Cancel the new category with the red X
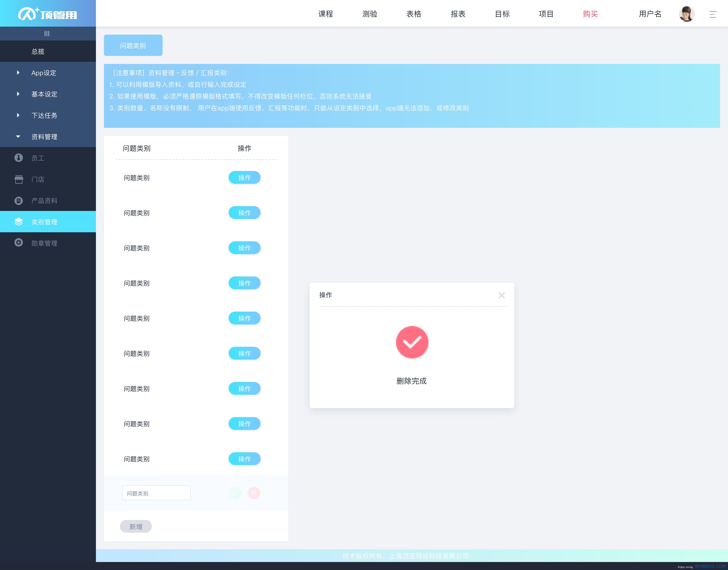This screenshot has height=570, width=728. click(x=254, y=493)
